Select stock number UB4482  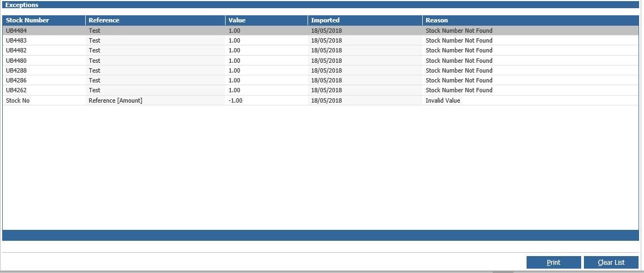pyautogui.click(x=16, y=50)
